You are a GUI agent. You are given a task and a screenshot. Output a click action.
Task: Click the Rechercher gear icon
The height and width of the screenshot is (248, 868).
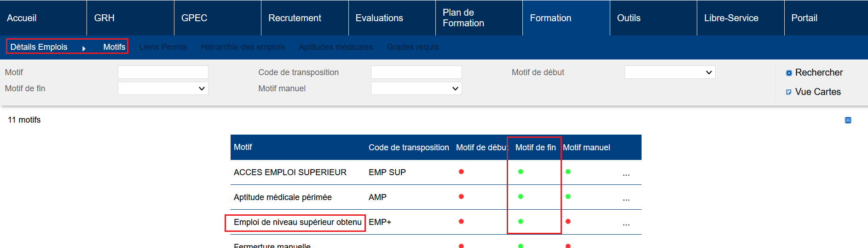(x=789, y=73)
